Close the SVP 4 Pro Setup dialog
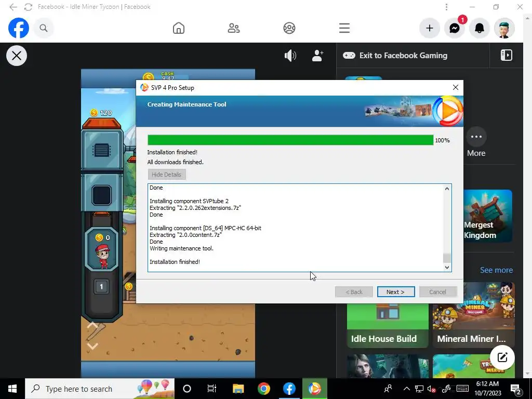This screenshot has height=399, width=532. pos(455,87)
